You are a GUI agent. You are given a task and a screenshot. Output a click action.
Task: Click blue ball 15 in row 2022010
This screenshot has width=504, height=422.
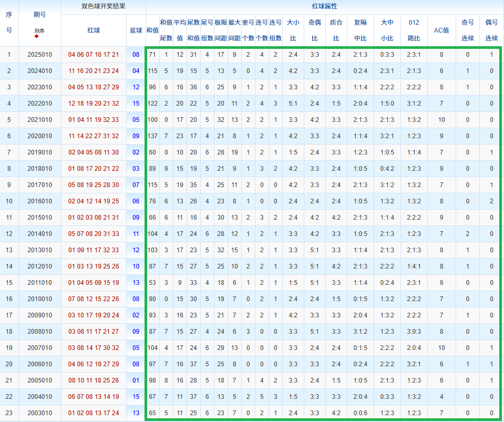click(136, 104)
